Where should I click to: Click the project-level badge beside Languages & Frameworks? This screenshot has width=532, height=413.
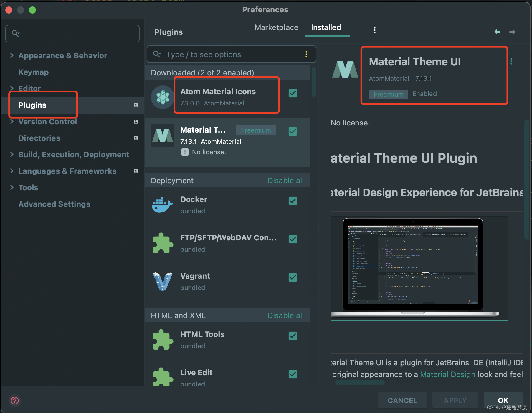coord(136,171)
